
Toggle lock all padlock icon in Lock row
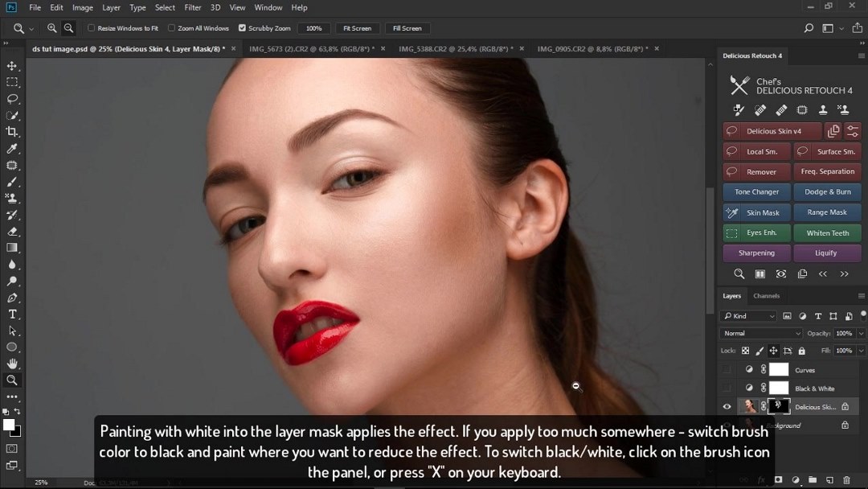[801, 351]
